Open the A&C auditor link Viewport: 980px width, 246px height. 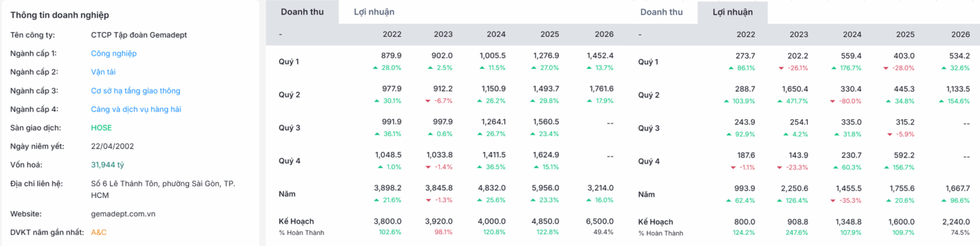(99, 233)
